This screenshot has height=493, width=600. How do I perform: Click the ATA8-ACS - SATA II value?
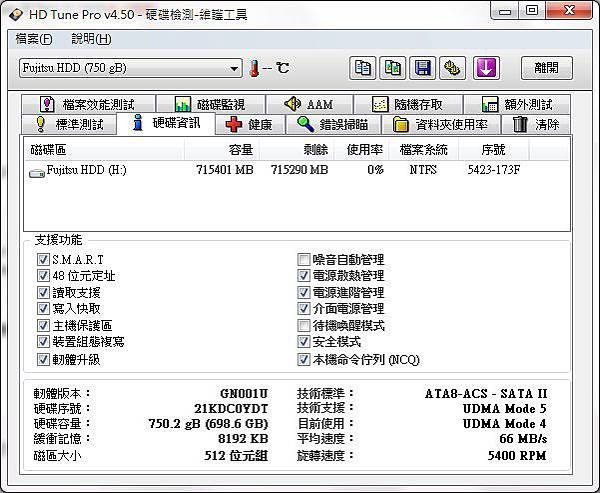[486, 393]
